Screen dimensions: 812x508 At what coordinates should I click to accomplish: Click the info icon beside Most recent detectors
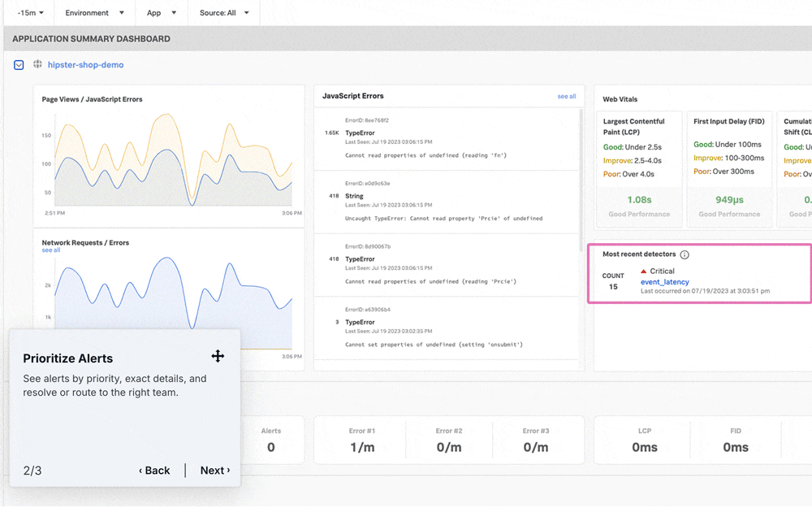point(685,254)
